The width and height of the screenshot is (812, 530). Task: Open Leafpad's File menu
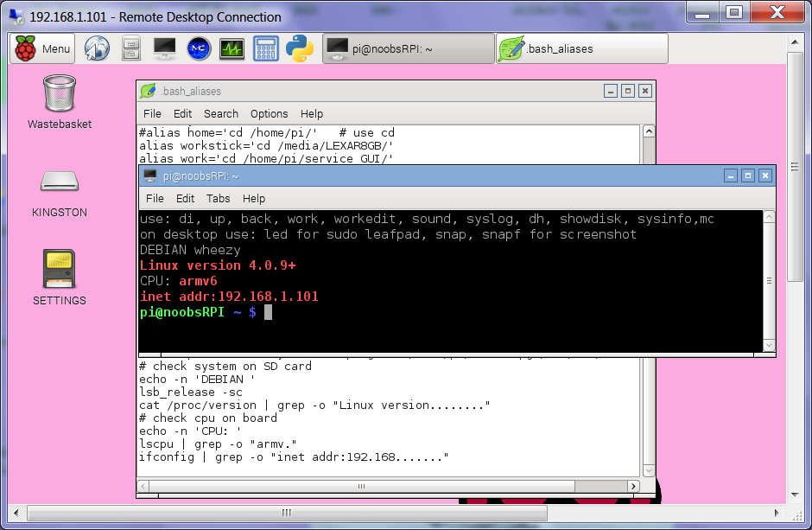152,113
